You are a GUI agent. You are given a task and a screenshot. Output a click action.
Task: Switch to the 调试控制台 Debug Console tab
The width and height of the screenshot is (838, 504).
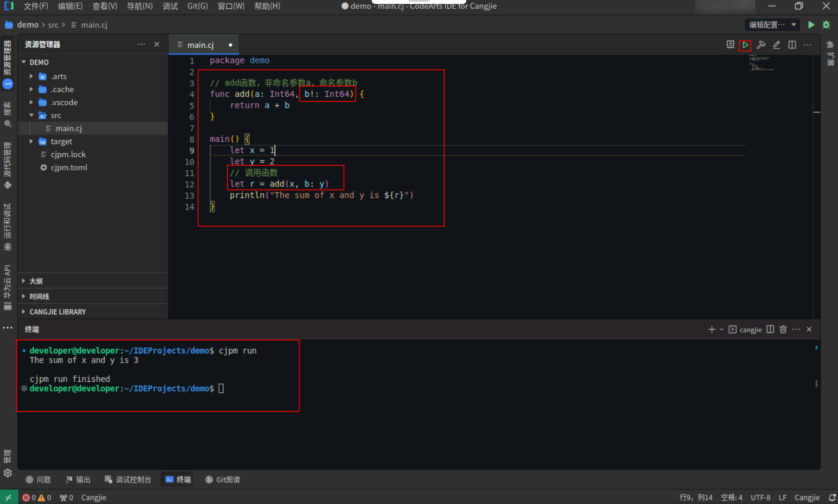click(x=128, y=479)
